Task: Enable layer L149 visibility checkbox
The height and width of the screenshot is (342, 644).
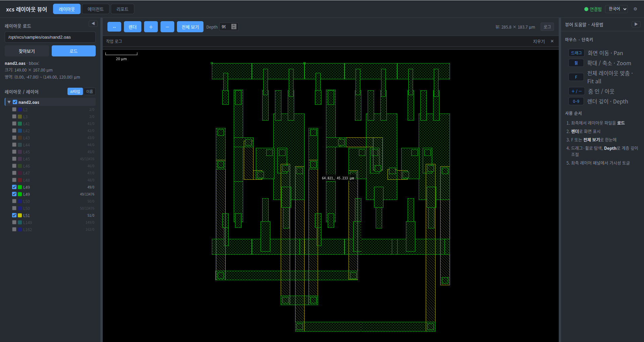Action: (x=14, y=222)
